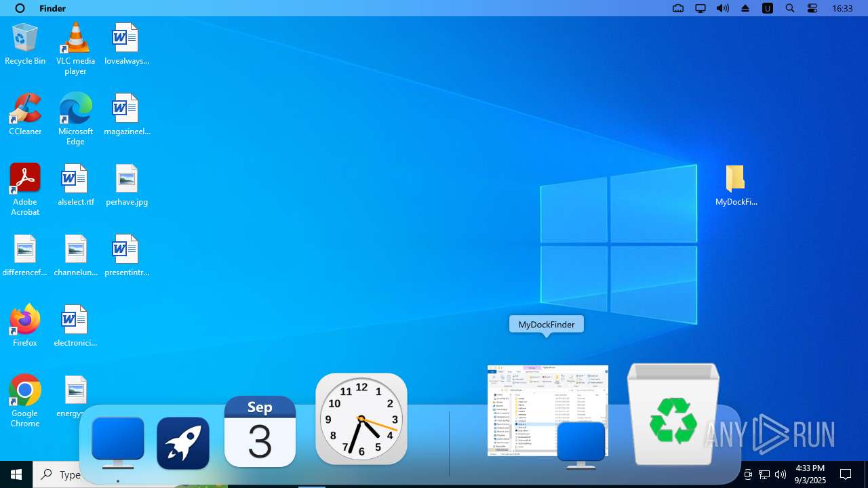Select the CCleaner desktop shortcut
Screen dimensions: 868x488
coord(25,115)
